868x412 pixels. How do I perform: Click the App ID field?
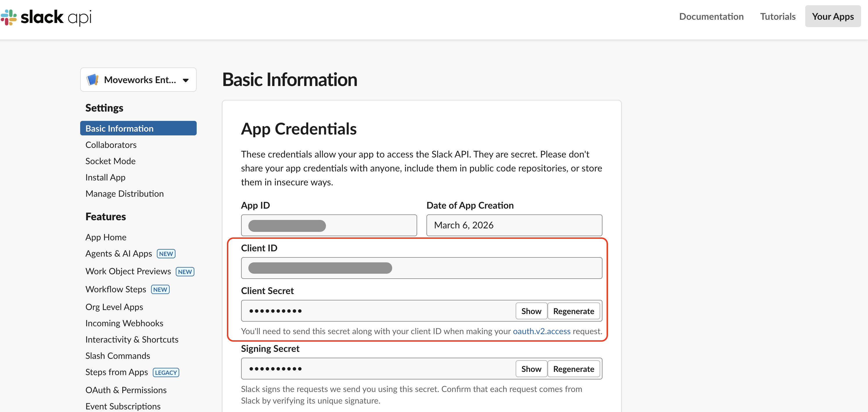point(329,225)
